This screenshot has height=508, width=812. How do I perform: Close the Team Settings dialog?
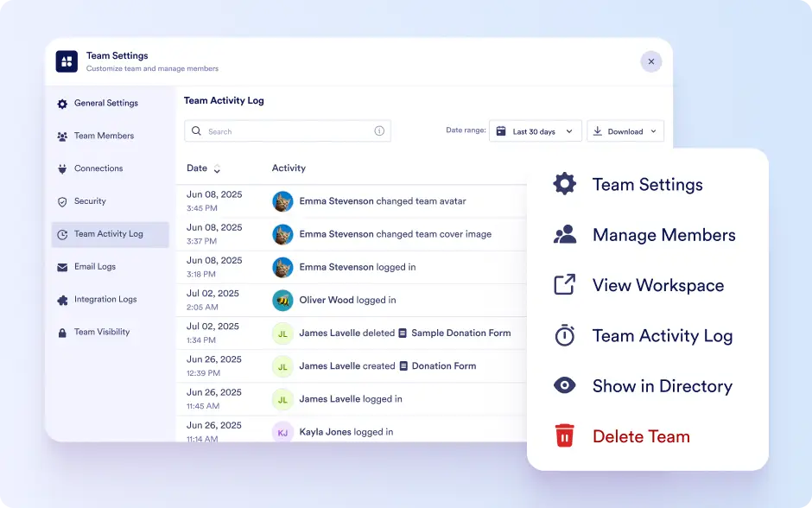[651, 61]
